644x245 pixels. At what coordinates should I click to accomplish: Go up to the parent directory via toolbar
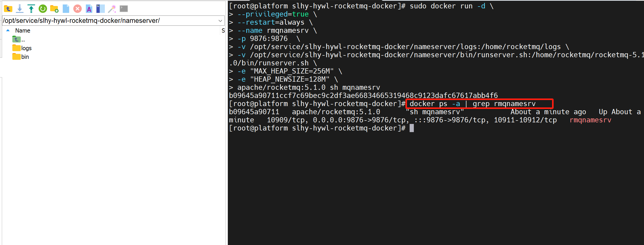[8, 9]
